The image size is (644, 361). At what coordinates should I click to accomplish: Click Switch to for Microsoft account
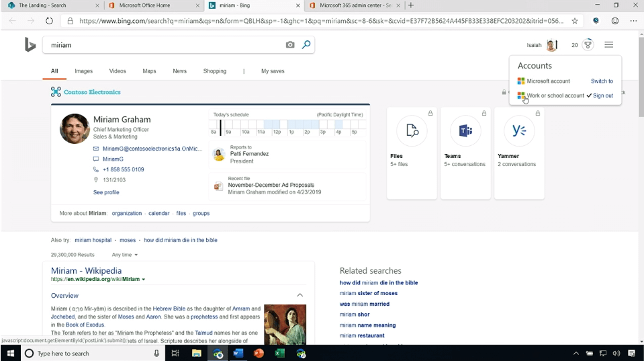point(602,81)
